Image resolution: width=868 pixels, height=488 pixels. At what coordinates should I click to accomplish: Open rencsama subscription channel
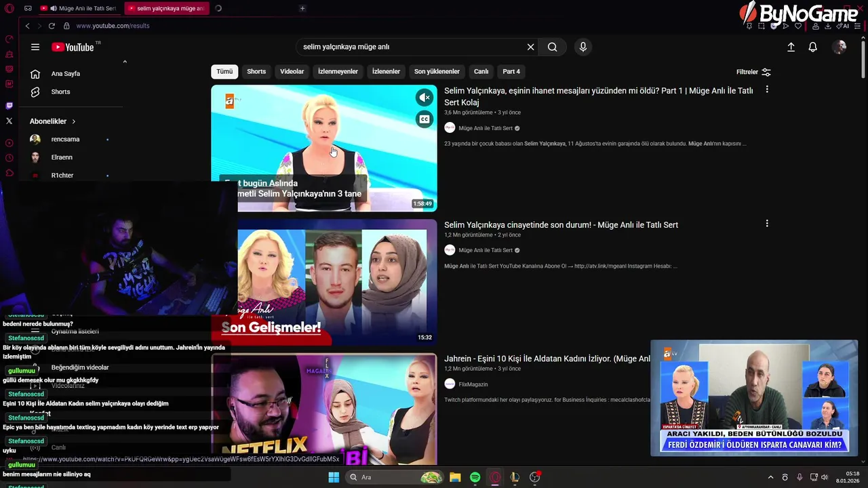(x=65, y=139)
